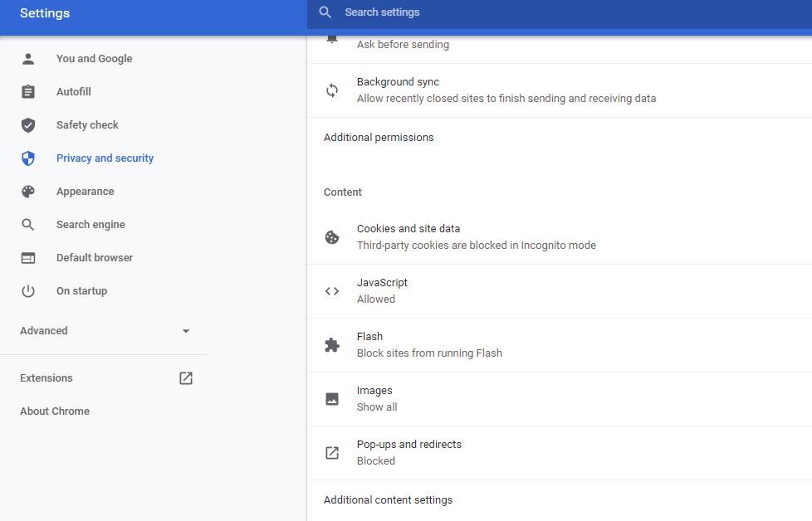Click the pop-up icon for Pop-ups and redirects
This screenshot has height=521, width=812.
pos(332,453)
